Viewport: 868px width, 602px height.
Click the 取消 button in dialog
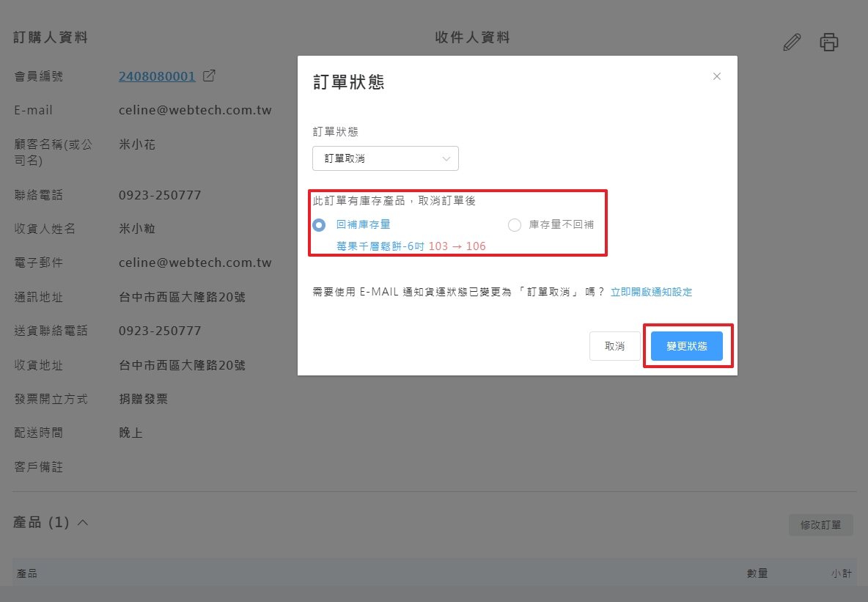pyautogui.click(x=614, y=346)
